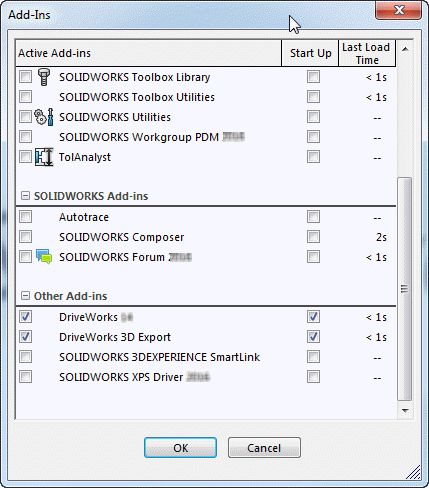Collapse the Other Add-ins group
Screen dimensions: 429x488
point(25,296)
